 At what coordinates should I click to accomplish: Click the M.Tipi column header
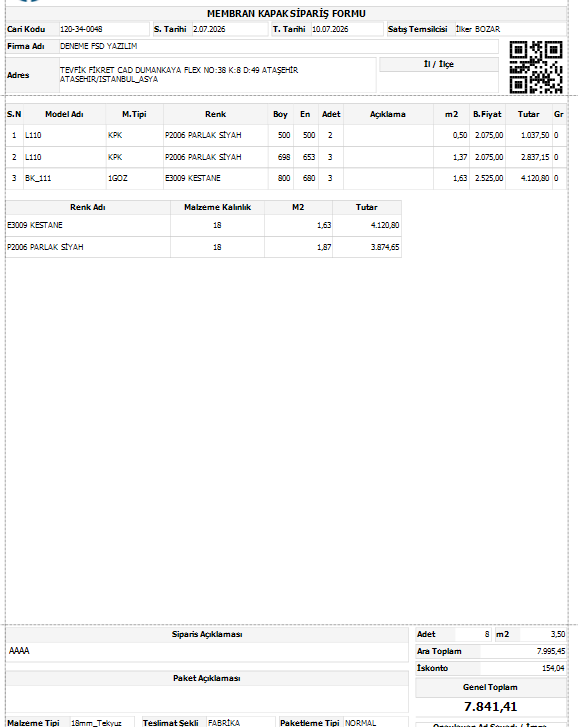134,114
